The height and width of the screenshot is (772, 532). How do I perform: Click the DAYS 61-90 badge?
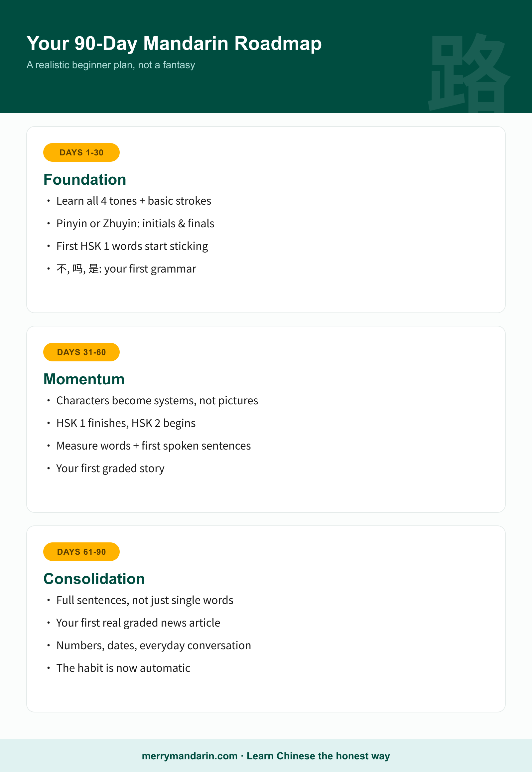point(81,552)
